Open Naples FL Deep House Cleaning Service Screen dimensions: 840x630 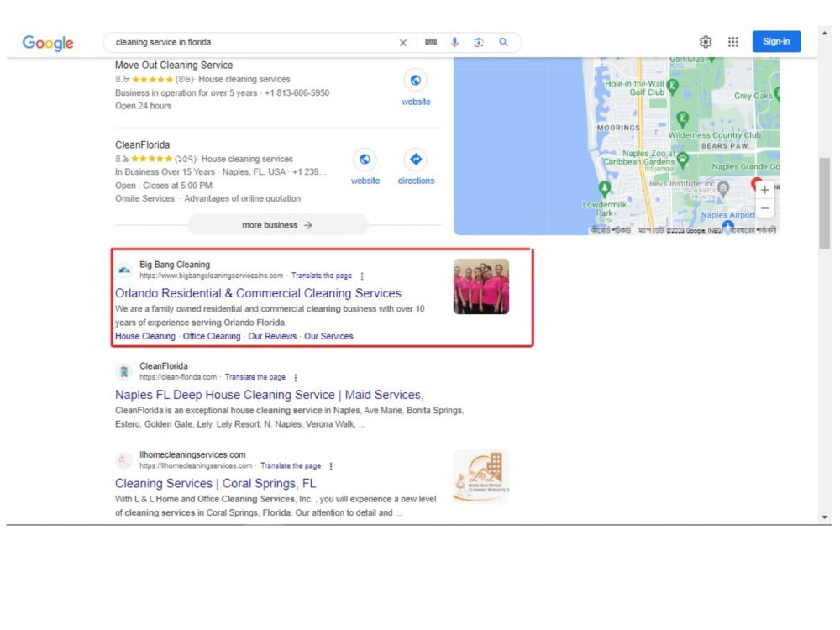[270, 395]
